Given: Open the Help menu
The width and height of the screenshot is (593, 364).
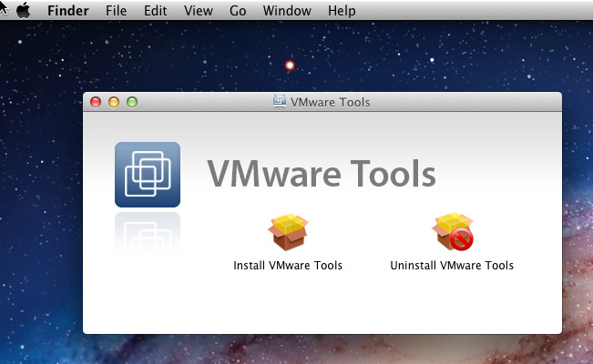Looking at the screenshot, I should pyautogui.click(x=342, y=11).
